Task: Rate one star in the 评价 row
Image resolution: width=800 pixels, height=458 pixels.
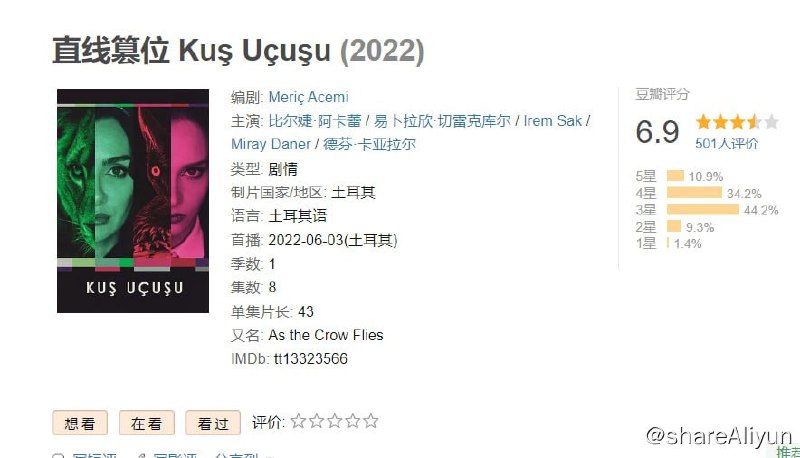Action: 298,421
